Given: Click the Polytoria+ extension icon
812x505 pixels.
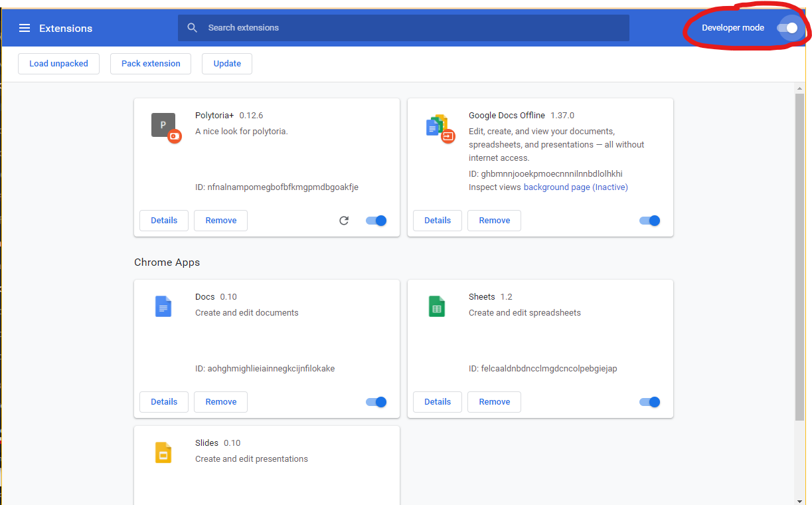Looking at the screenshot, I should (x=163, y=124).
